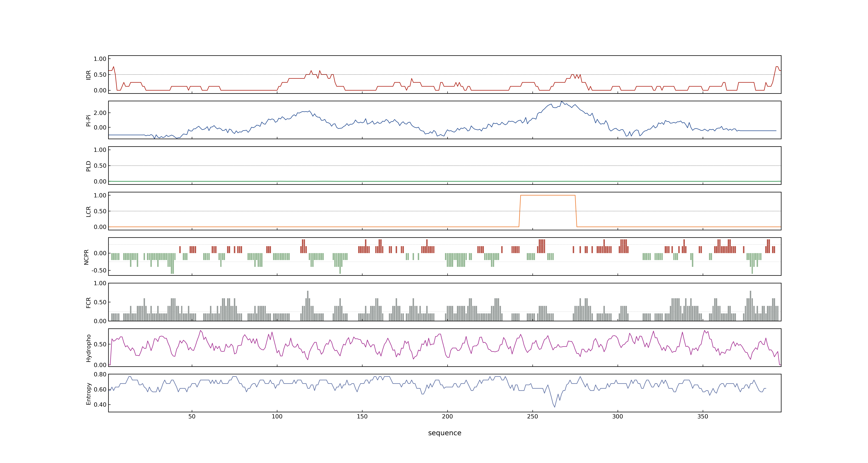Click x-axis tick label 350
Image resolution: width=868 pixels, height=463 pixels.
[x=703, y=416]
